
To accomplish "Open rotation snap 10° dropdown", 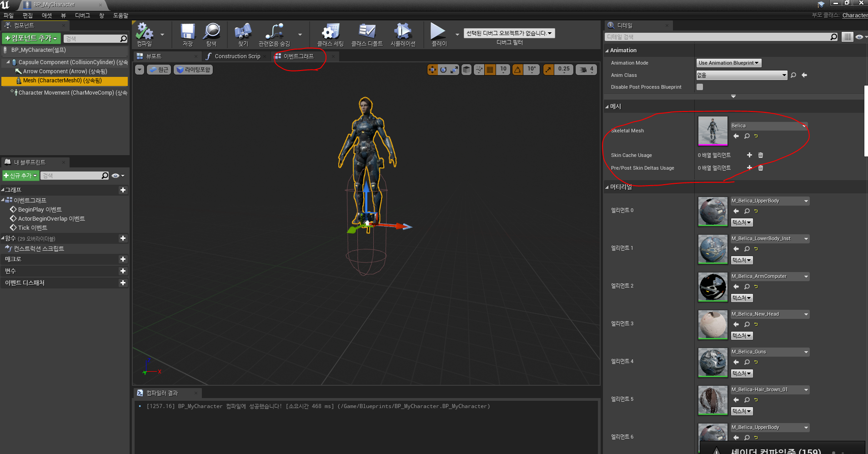I will coord(532,70).
